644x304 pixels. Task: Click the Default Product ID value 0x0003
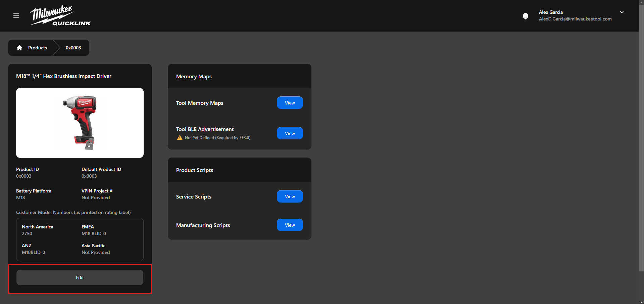[89, 176]
